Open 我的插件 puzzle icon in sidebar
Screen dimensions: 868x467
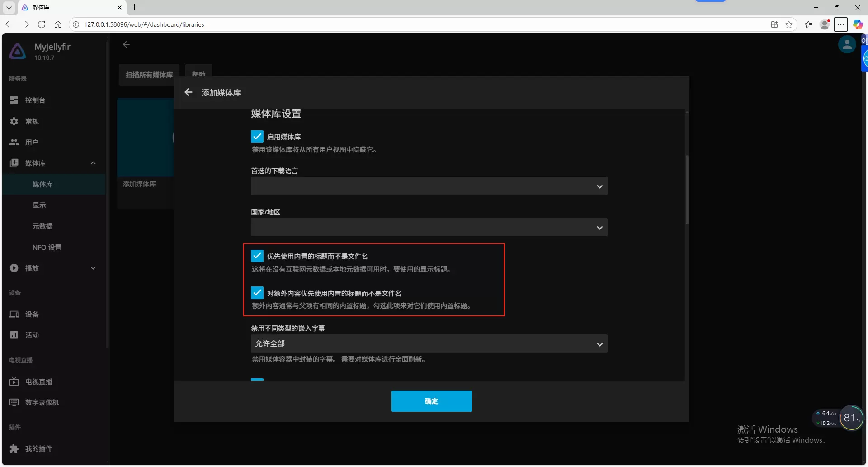click(14, 448)
